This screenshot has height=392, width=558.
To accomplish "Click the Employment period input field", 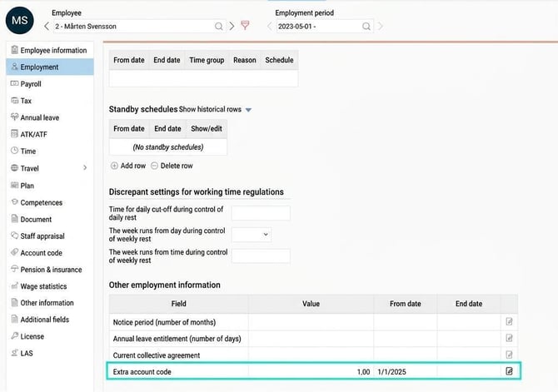I will click(x=325, y=27).
